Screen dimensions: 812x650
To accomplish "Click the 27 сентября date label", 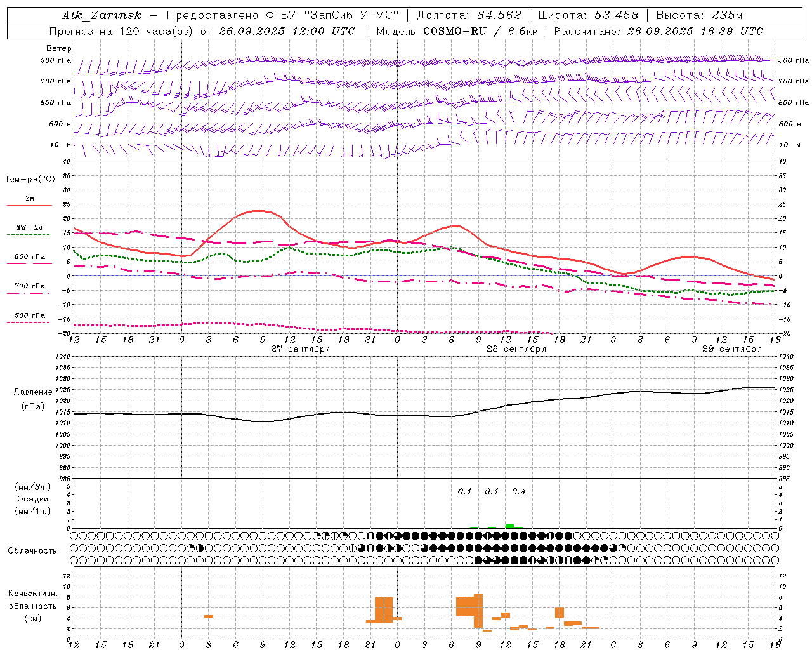I will tap(301, 349).
